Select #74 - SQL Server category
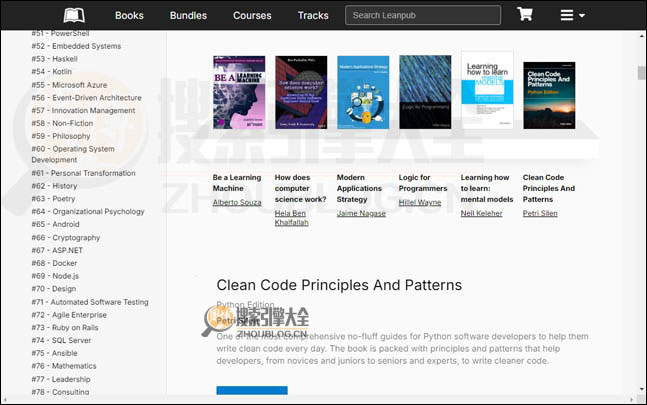Viewport: 647px width, 405px height. 61,340
